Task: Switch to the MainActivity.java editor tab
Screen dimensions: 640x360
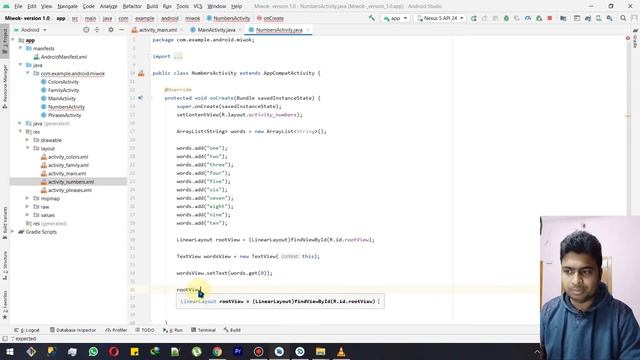Action: [216, 30]
